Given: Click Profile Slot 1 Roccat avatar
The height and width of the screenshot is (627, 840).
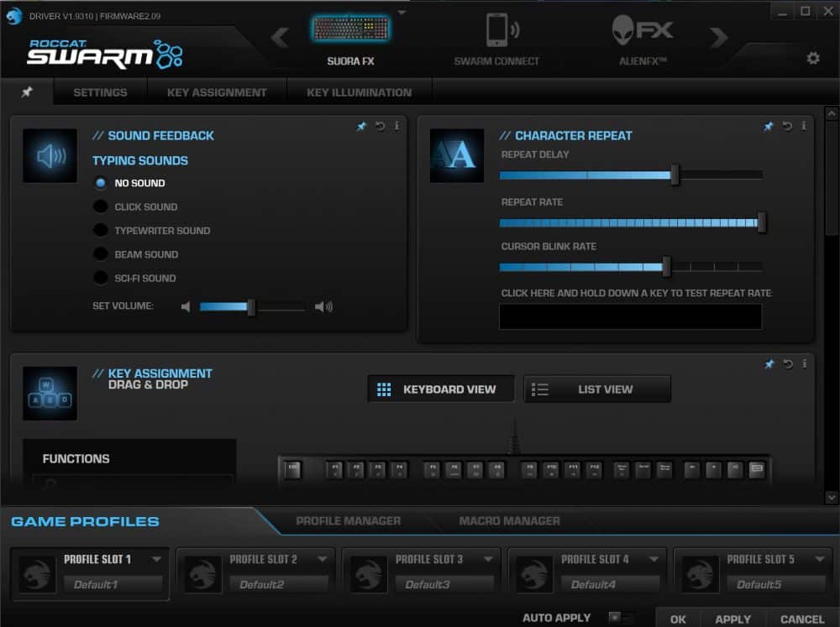Looking at the screenshot, I should point(37,574).
